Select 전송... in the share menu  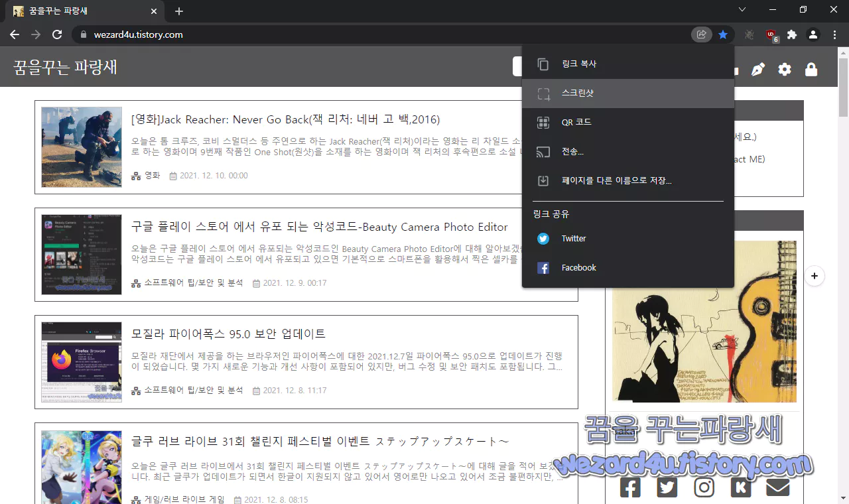pos(628,152)
